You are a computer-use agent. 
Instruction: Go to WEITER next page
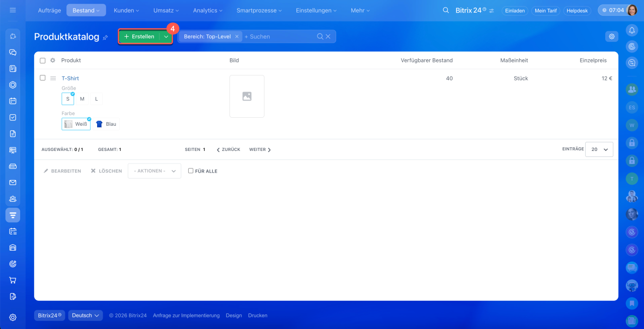(260, 149)
